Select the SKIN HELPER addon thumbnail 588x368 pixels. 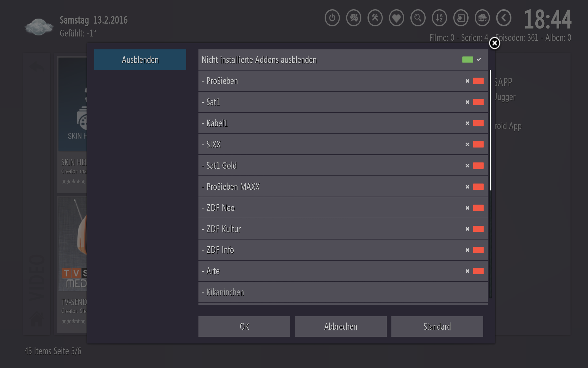coord(73,104)
